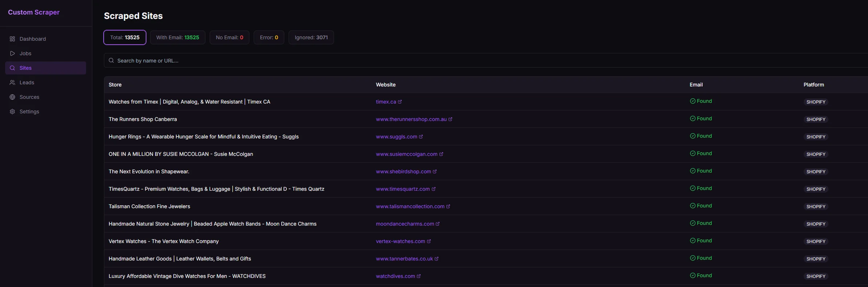868x287 pixels.
Task: Show Ignored sites filter
Action: point(311,37)
